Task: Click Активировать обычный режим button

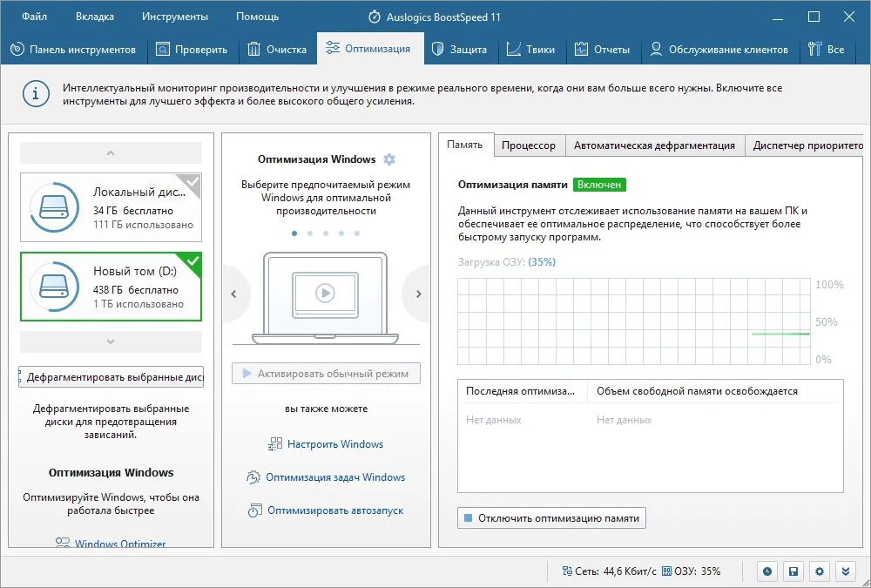Action: point(326,374)
